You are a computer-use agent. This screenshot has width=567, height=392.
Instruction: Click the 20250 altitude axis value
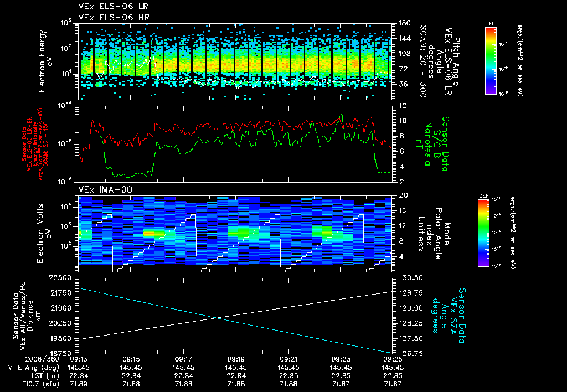(61, 323)
